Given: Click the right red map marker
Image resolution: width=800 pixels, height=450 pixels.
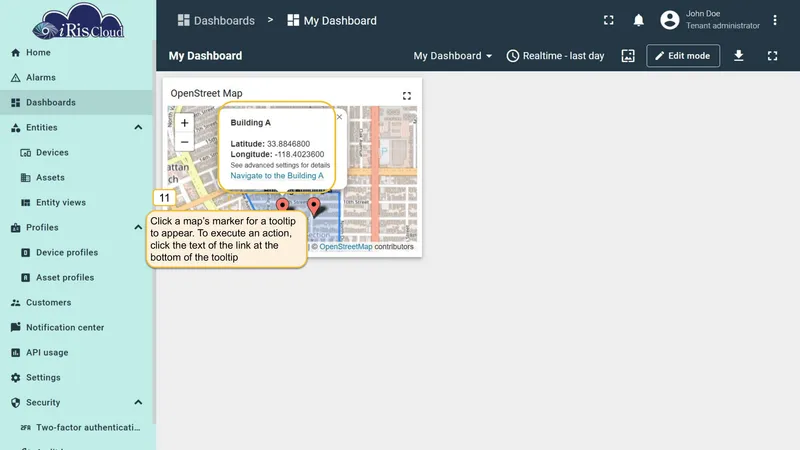Looking at the screenshot, I should click(x=314, y=207).
